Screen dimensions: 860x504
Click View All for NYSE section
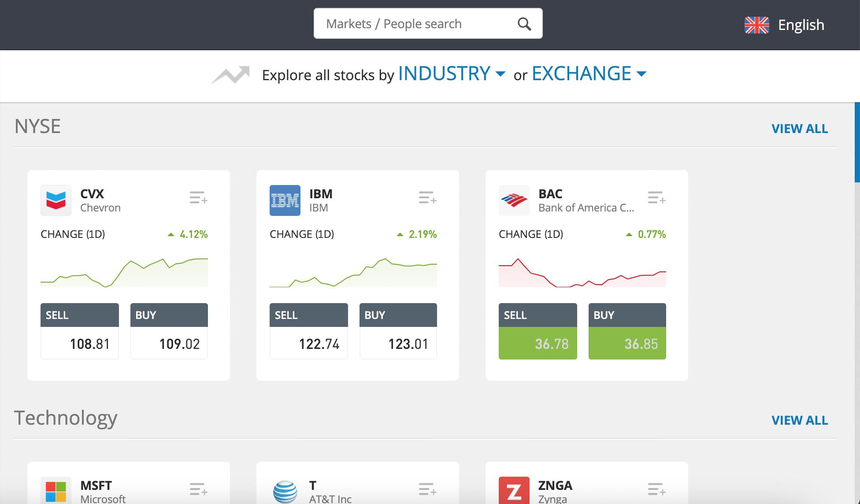coord(800,129)
